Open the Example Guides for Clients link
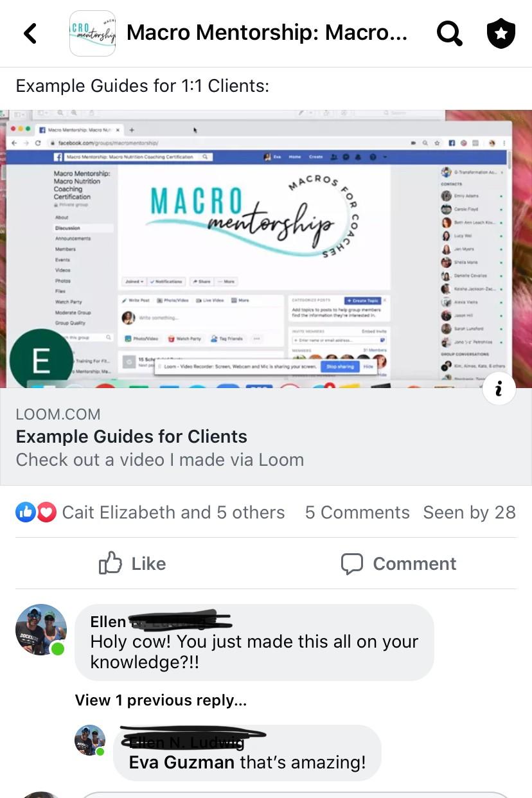Viewport: 532px width, 798px height. point(131,436)
